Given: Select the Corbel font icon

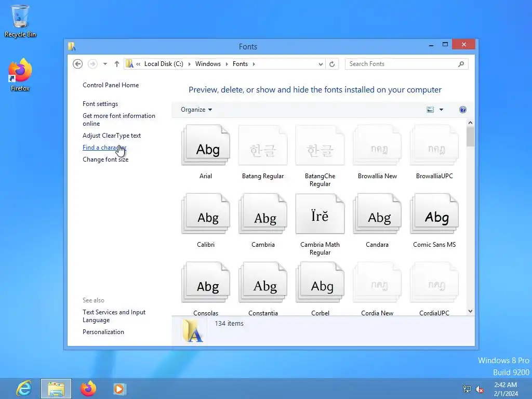Looking at the screenshot, I should (320, 282).
